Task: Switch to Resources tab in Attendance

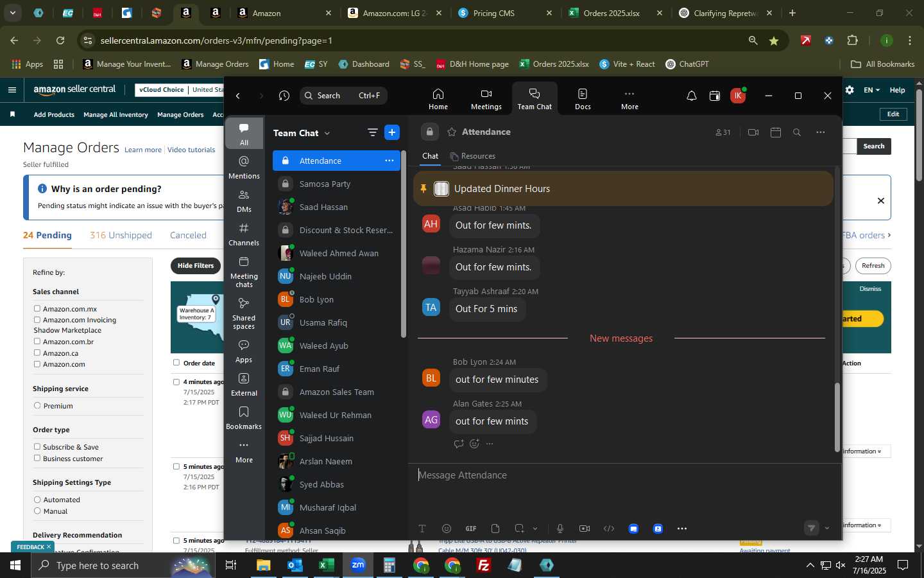Action: pos(473,156)
